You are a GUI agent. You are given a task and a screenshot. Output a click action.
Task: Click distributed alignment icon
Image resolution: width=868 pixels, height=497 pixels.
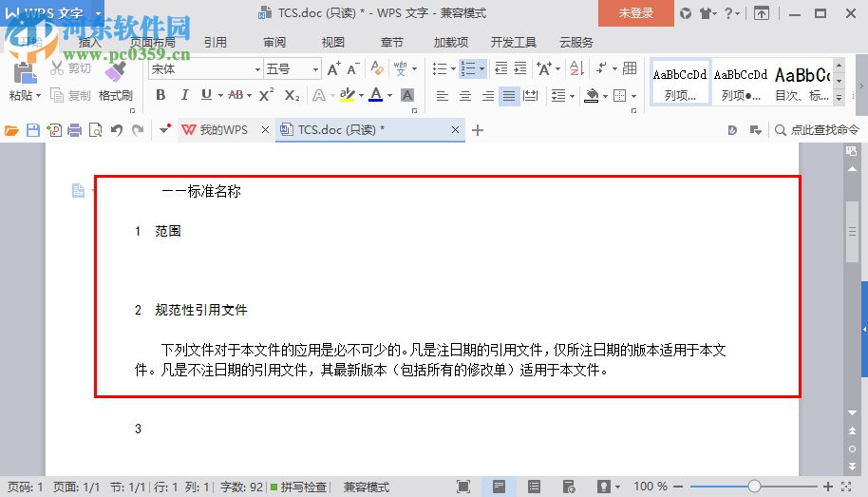click(x=530, y=96)
